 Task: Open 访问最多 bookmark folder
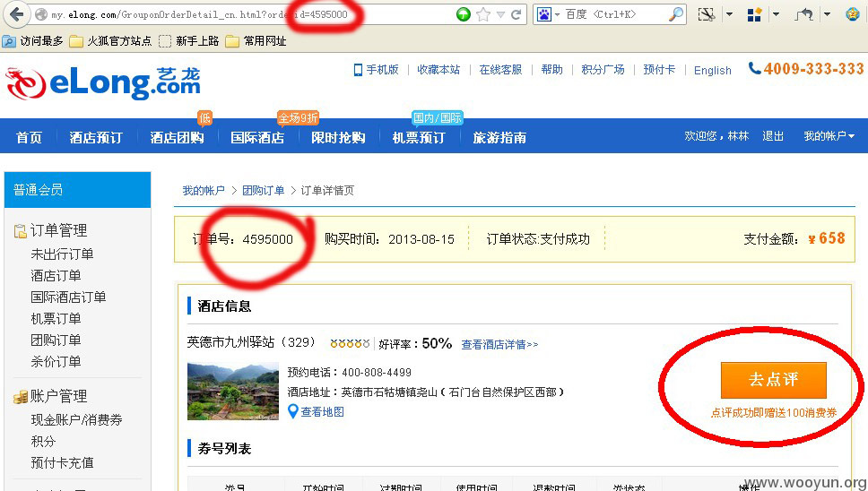33,41
